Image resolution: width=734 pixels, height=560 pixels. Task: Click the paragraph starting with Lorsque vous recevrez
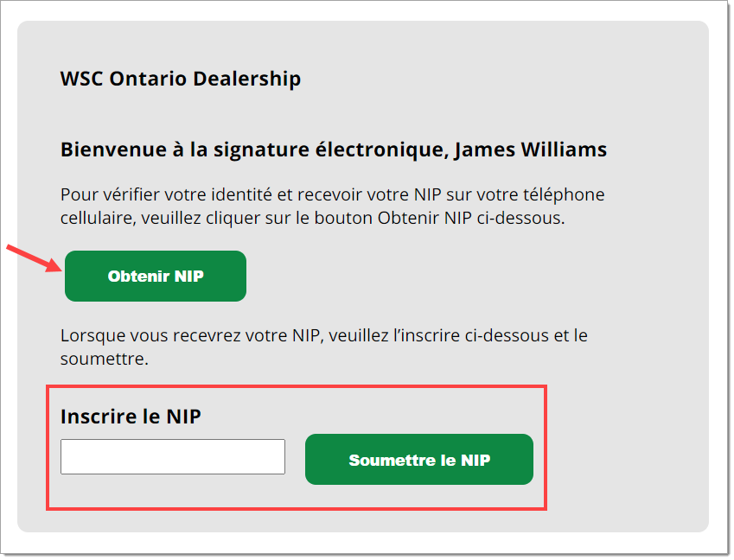[x=324, y=347]
